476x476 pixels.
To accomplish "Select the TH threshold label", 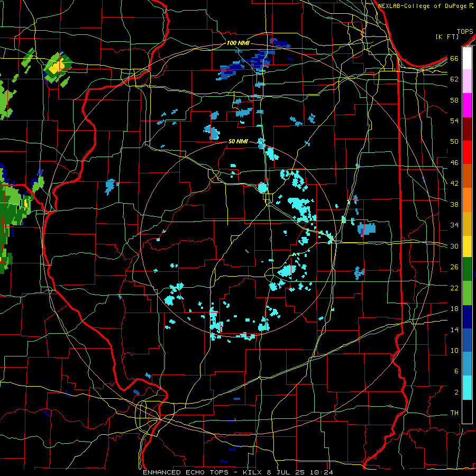I will [454, 413].
